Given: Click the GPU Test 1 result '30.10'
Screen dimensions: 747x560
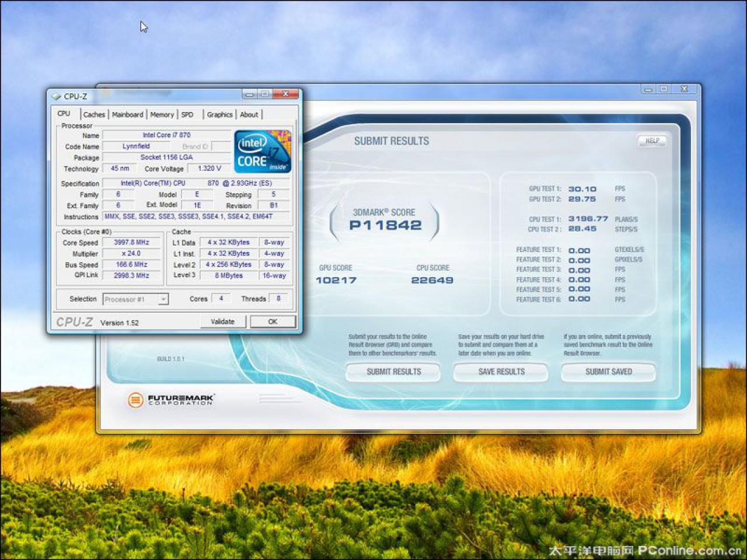Looking at the screenshot, I should [582, 189].
